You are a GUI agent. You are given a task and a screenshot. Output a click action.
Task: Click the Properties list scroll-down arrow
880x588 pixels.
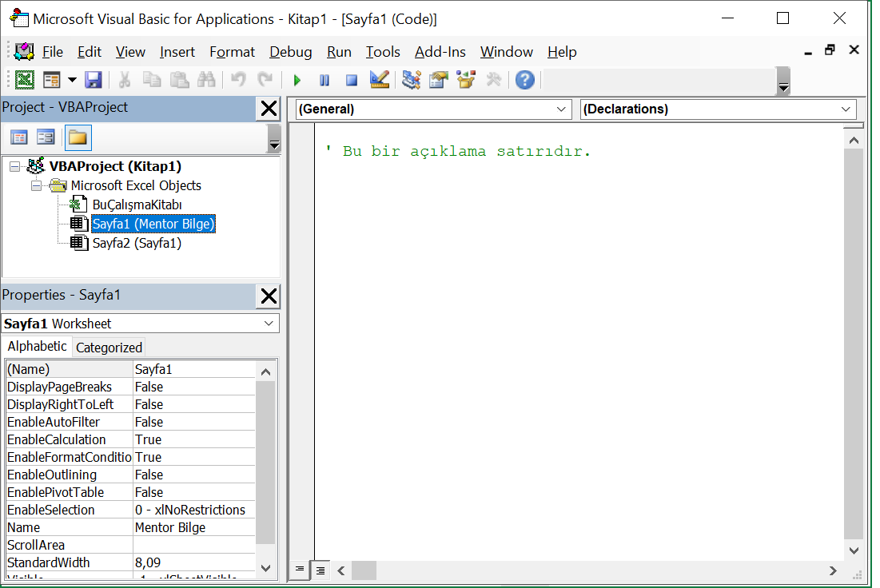[x=266, y=568]
